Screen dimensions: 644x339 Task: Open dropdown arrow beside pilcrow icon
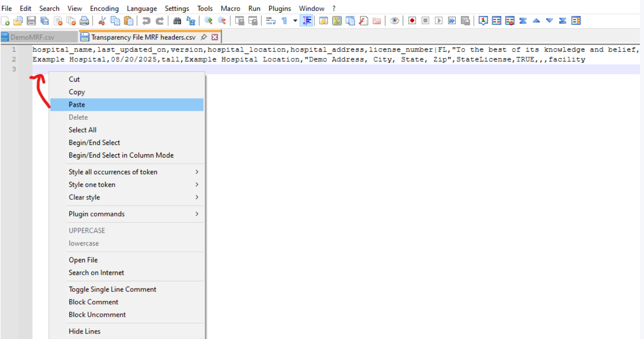[x=295, y=21]
